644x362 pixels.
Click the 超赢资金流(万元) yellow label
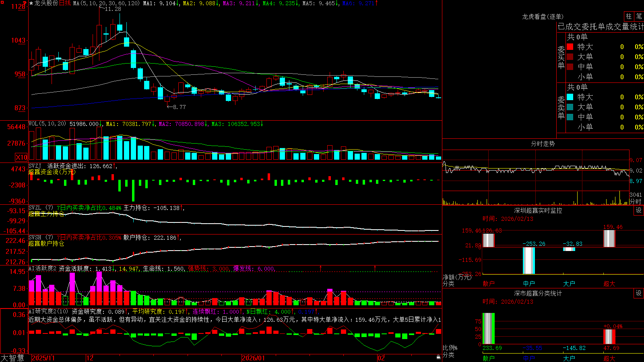click(x=52, y=172)
